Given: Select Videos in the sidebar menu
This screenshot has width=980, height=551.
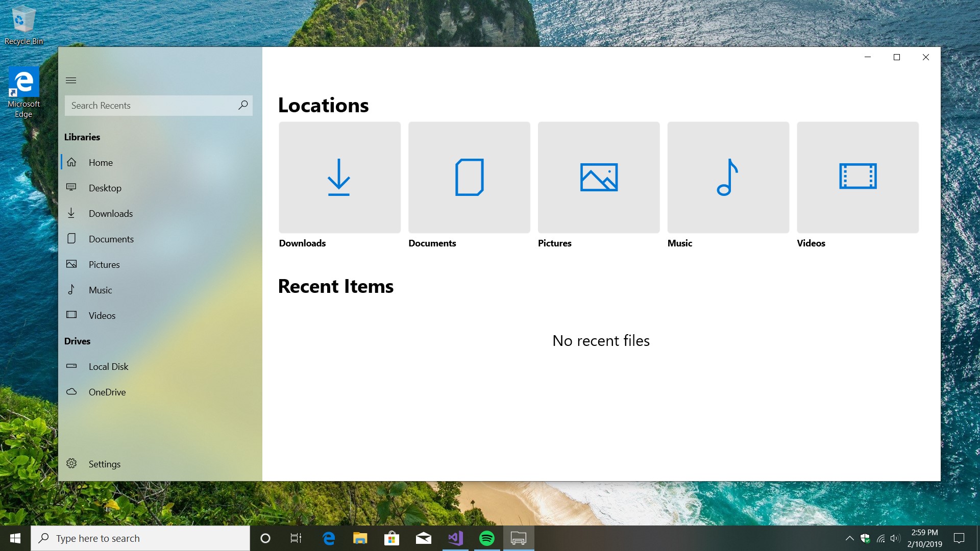Looking at the screenshot, I should (x=102, y=315).
